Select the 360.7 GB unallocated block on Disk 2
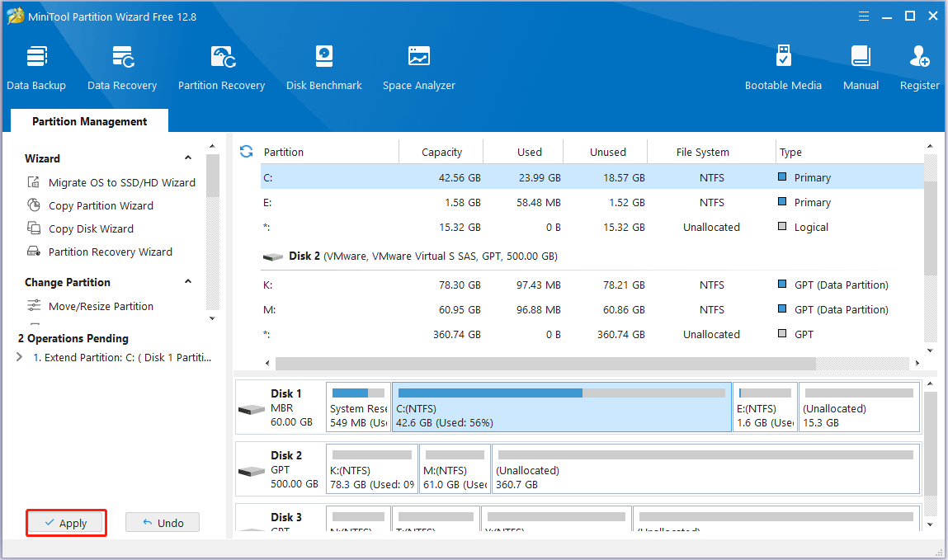 click(706, 468)
